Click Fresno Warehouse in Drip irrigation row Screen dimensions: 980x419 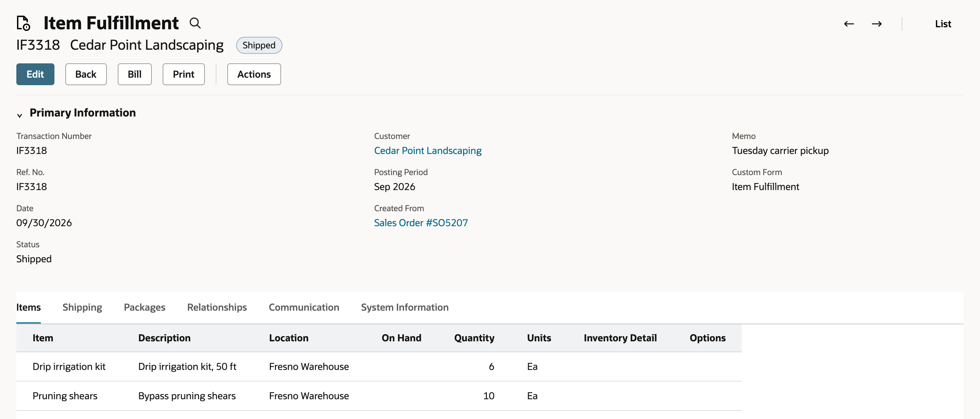point(309,367)
